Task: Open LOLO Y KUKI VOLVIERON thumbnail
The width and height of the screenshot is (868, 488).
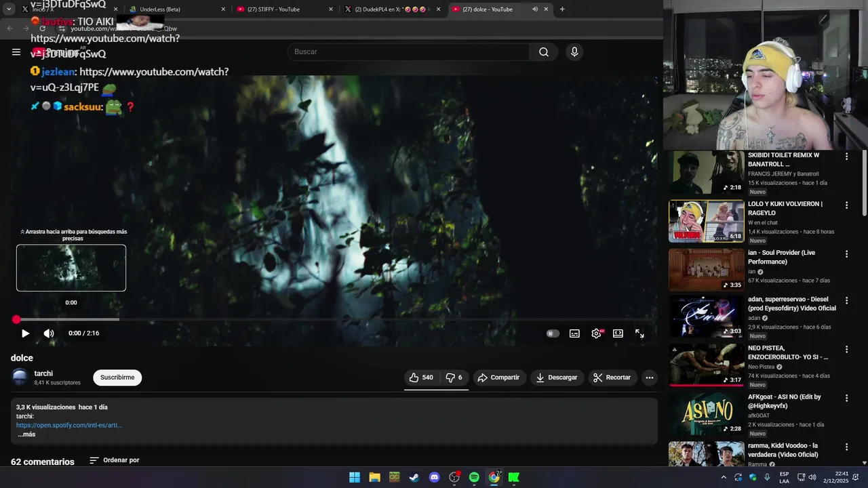Action: click(x=707, y=222)
